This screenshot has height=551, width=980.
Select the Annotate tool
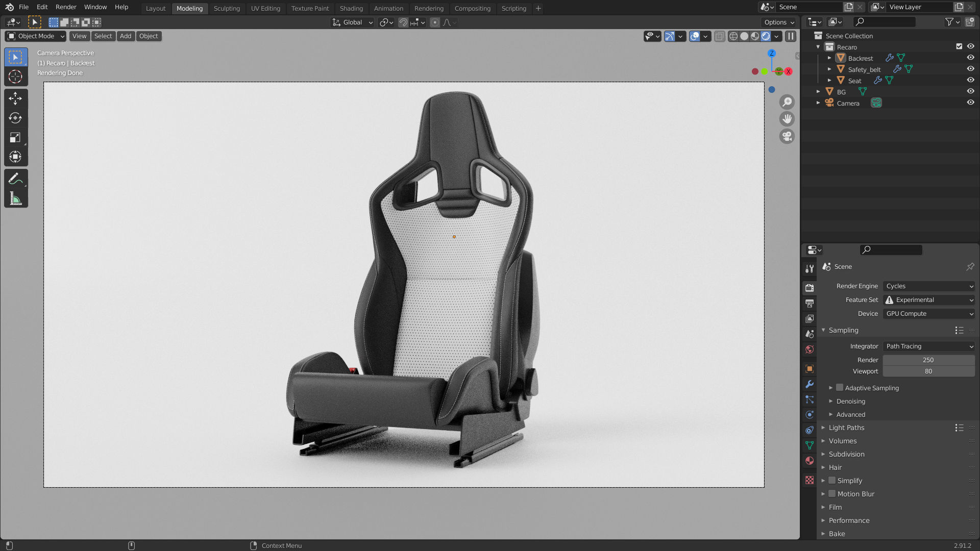[16, 178]
